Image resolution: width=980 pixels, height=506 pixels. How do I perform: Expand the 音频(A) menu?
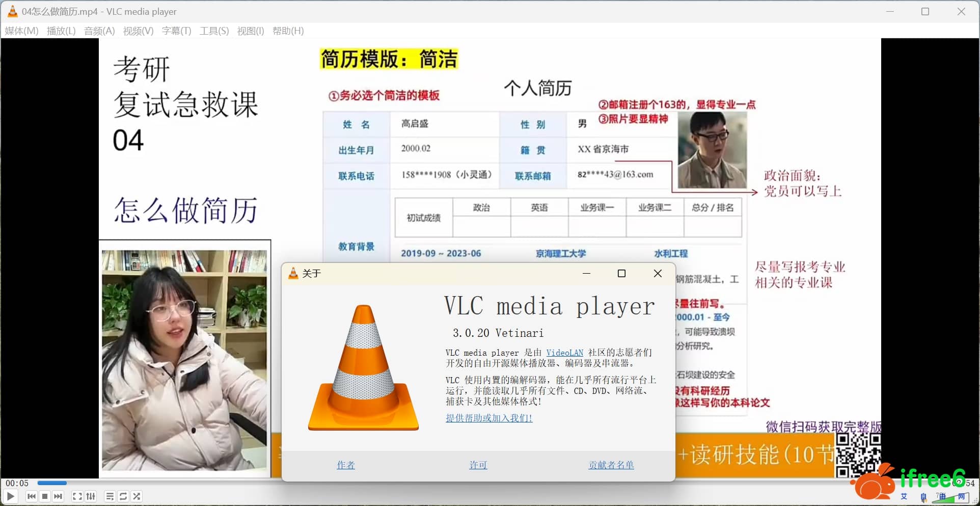pyautogui.click(x=99, y=31)
